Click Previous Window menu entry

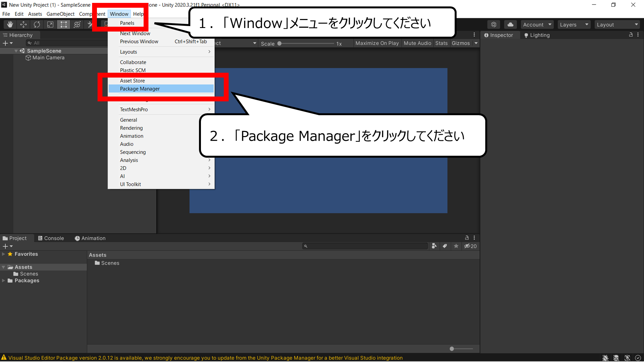coord(161,42)
